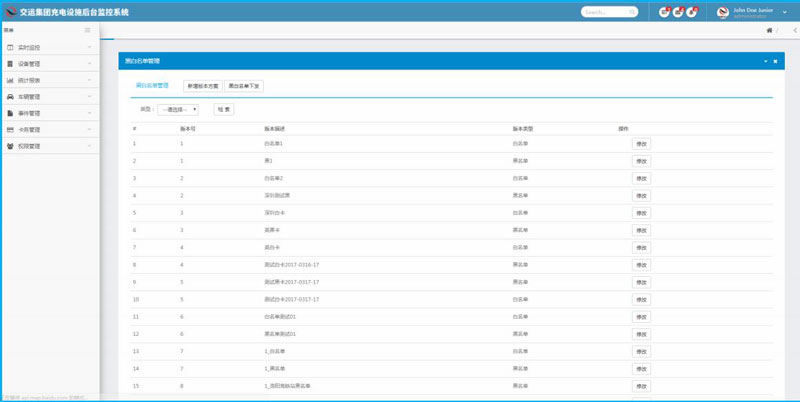Click the home icon in the breadcrumb
Viewport: 800px width, 402px height.
tap(769, 31)
